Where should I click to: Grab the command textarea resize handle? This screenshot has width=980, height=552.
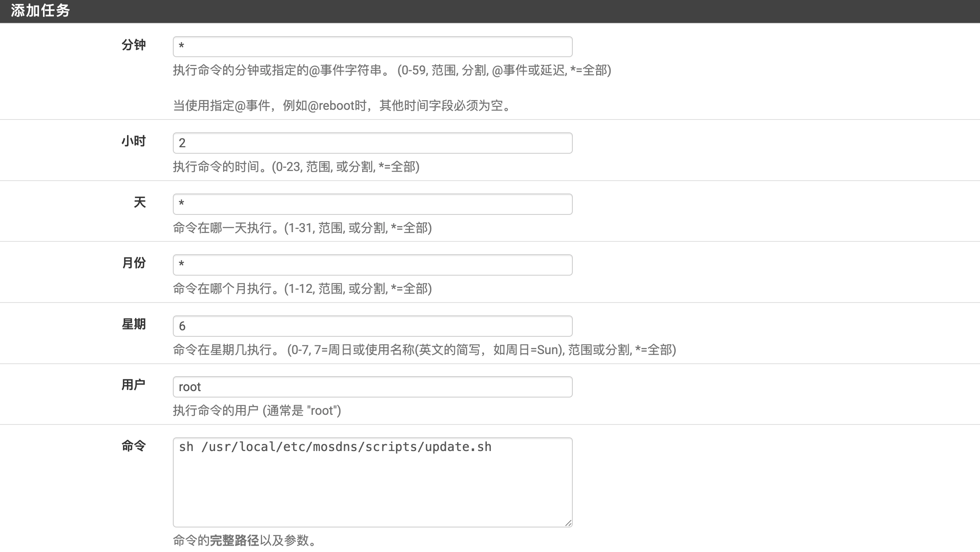point(568,523)
